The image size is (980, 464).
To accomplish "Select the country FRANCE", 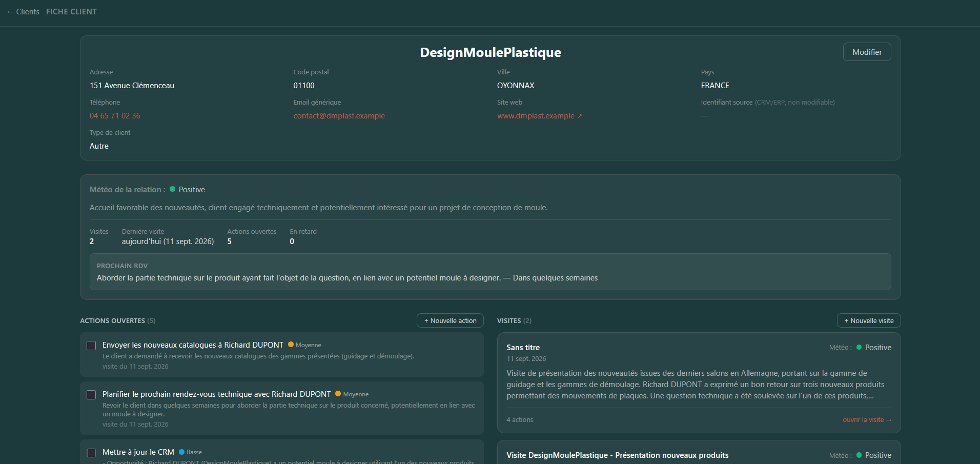I will [715, 86].
